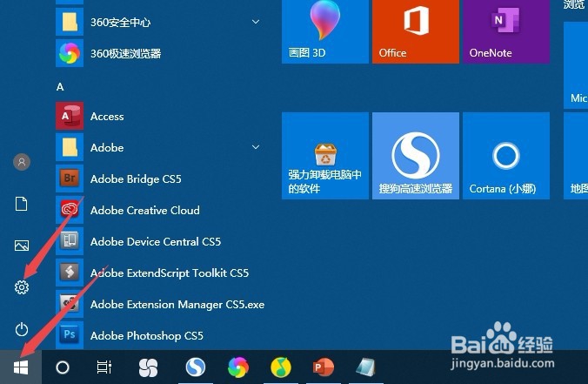Select Adobe Extension Manager CS5.exe label

[177, 305]
